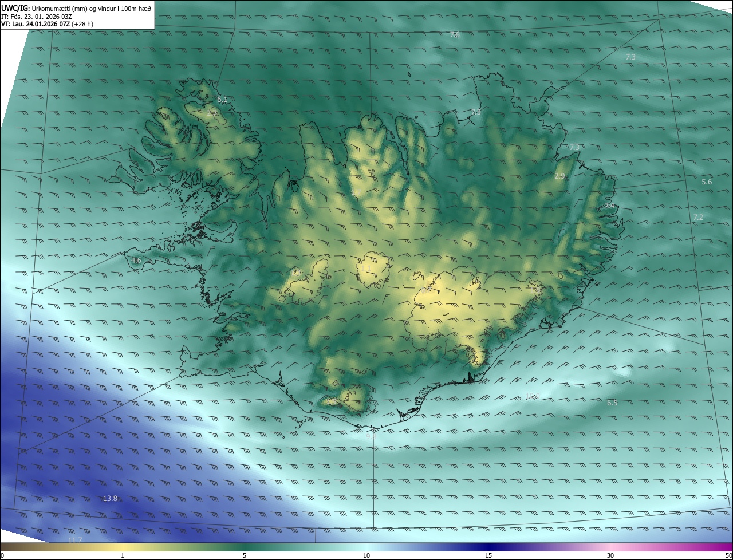Click the '15' tick label on the color bar

pos(488,555)
